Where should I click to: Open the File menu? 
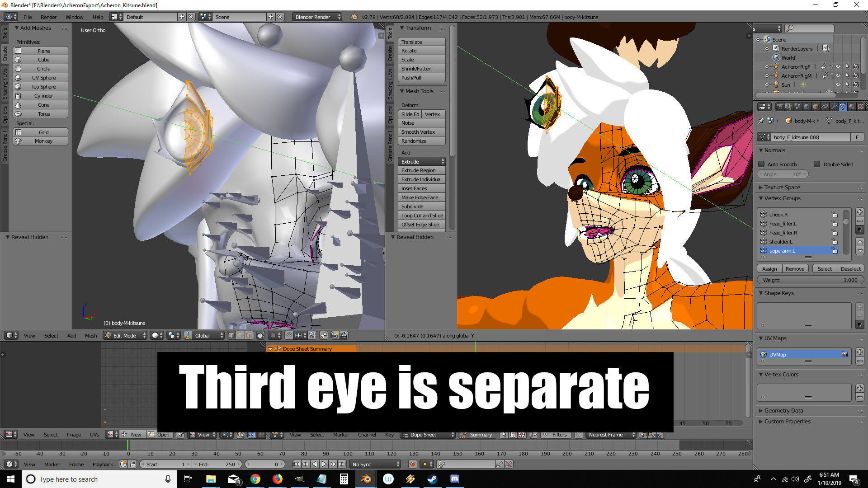[x=28, y=17]
